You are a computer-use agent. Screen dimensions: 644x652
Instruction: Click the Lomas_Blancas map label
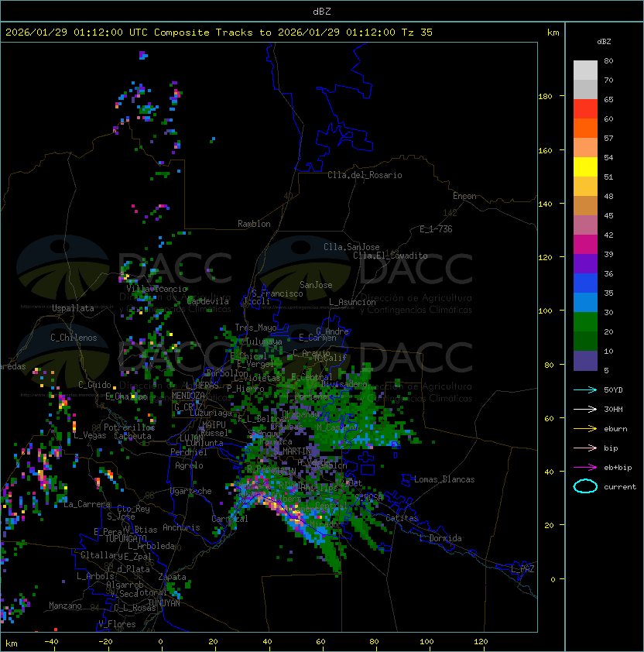point(444,479)
